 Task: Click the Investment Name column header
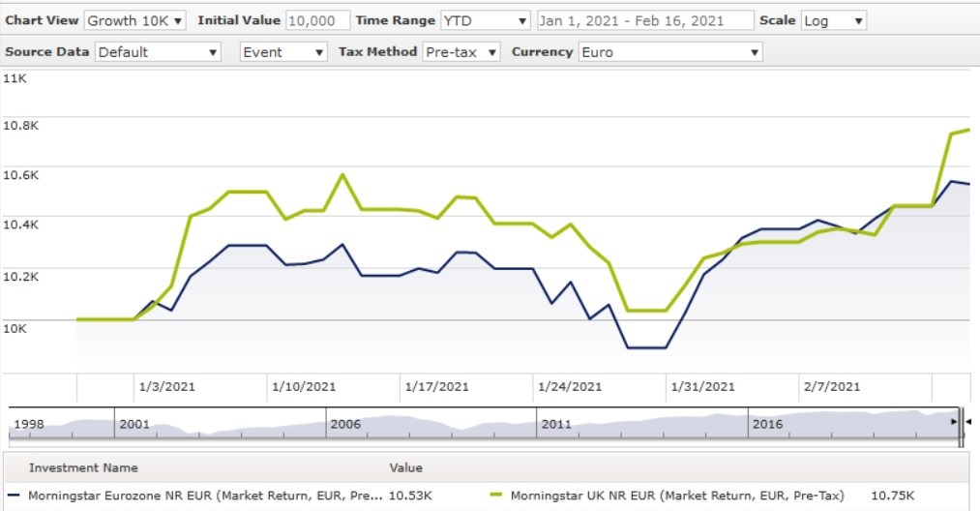[83, 467]
